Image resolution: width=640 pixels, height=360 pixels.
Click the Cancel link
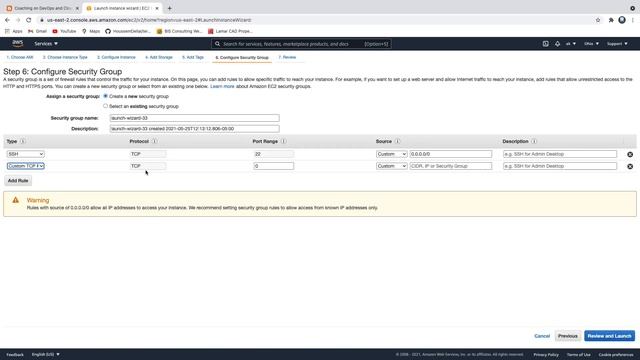pos(542,336)
